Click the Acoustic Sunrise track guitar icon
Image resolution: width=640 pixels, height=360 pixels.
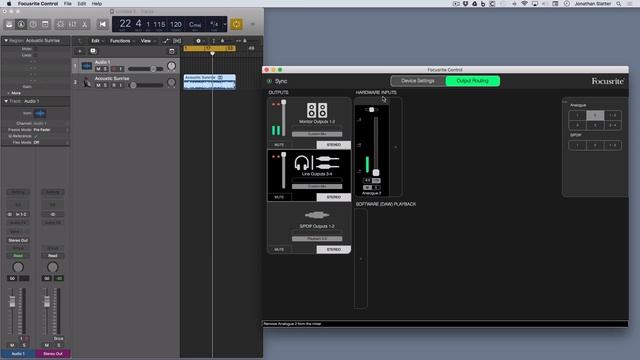point(87,82)
